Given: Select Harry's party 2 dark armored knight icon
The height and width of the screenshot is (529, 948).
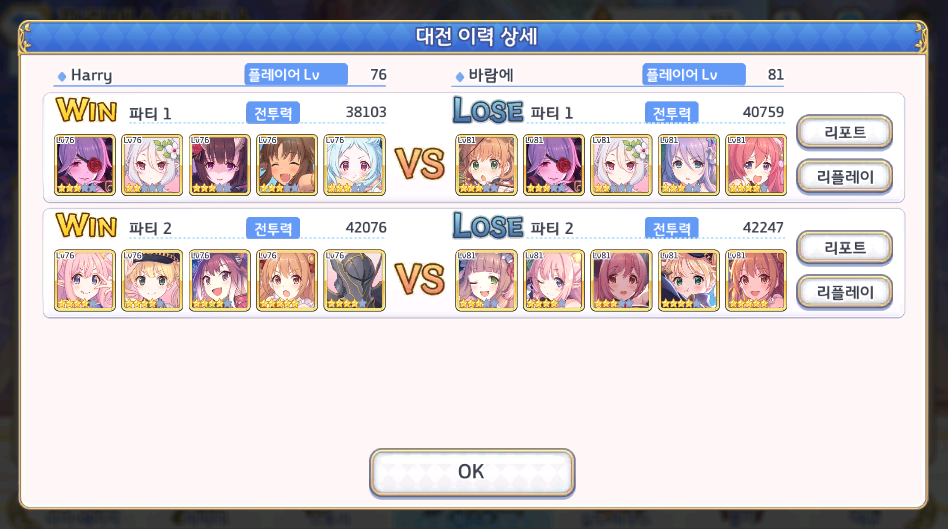Looking at the screenshot, I should pos(354,281).
